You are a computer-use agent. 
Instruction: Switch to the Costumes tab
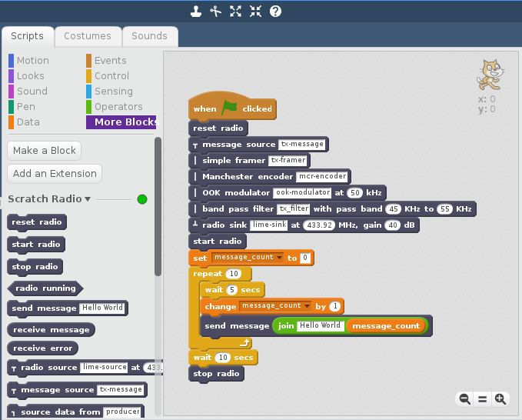[x=88, y=36]
